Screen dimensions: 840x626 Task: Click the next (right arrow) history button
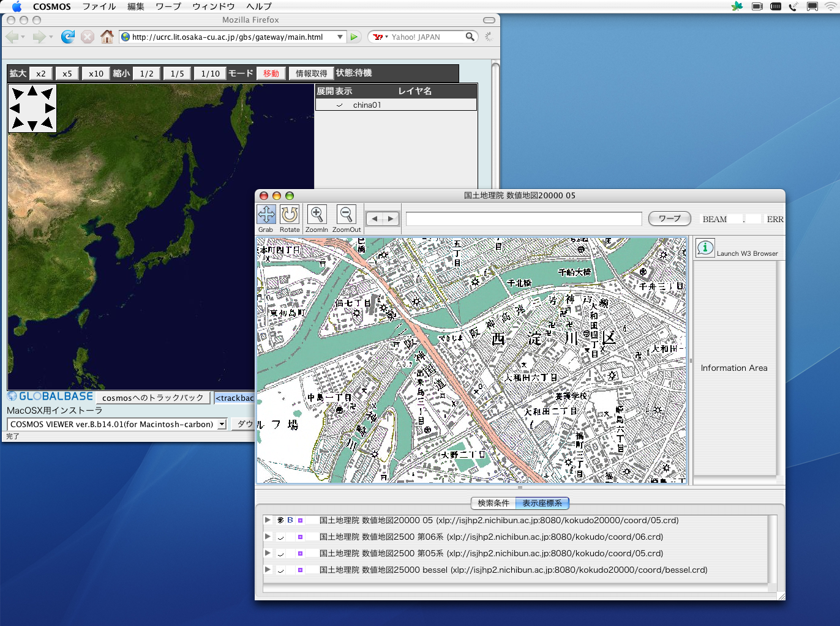click(391, 218)
